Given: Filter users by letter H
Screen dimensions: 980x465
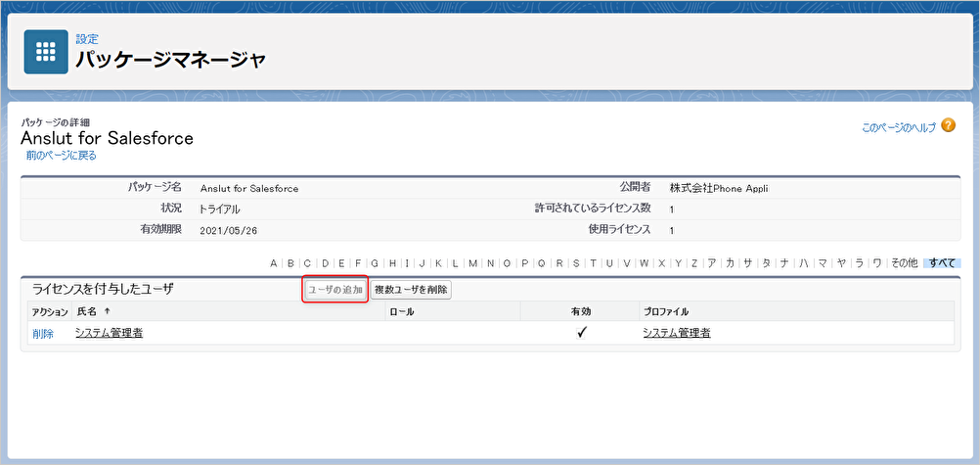Looking at the screenshot, I should 392,263.
